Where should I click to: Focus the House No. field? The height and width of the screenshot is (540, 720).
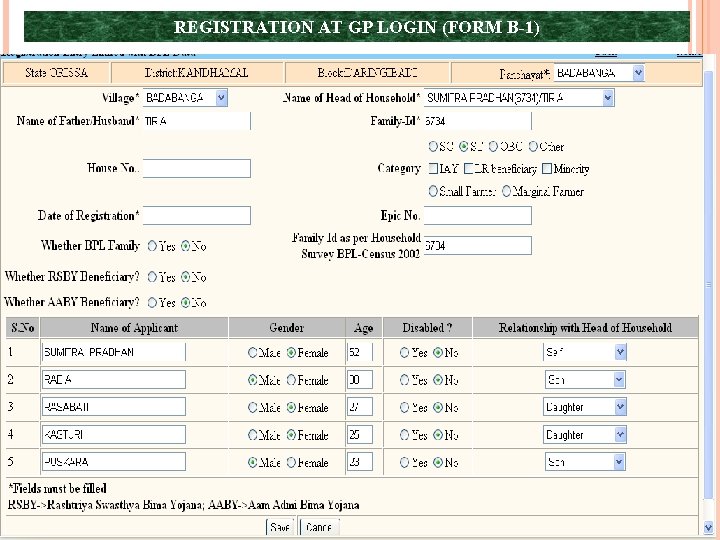click(x=197, y=169)
